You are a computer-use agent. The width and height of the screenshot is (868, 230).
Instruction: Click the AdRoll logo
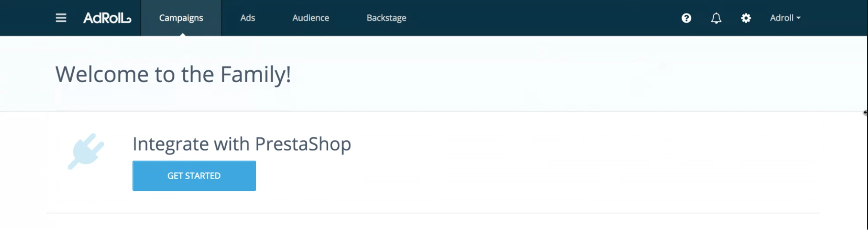point(107,18)
